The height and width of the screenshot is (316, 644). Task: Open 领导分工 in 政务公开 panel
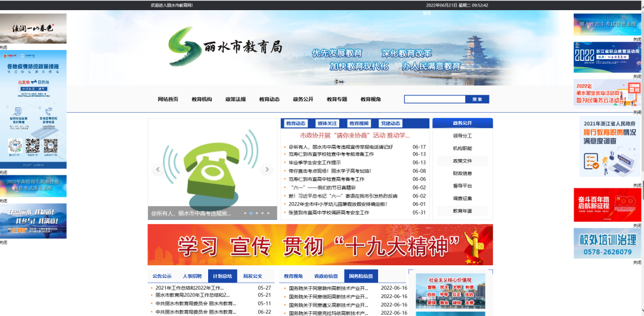463,135
